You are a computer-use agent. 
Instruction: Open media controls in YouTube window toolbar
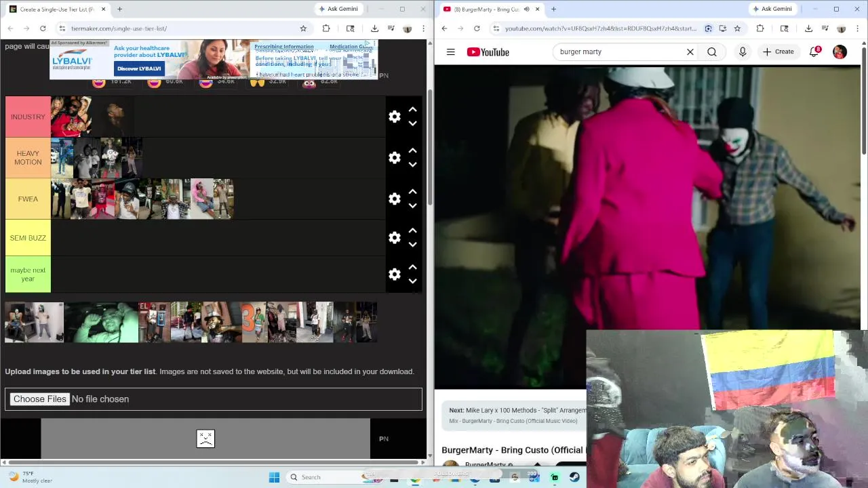pos(825,28)
